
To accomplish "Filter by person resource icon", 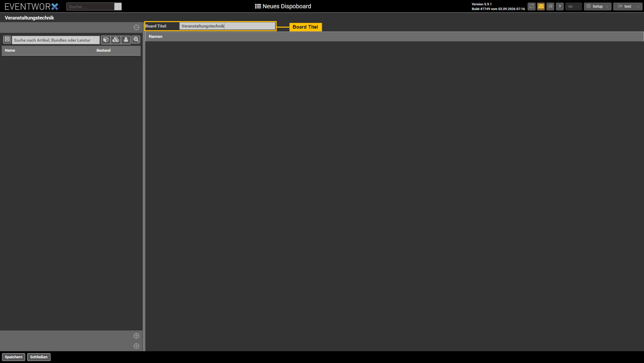I will pyautogui.click(x=126, y=40).
